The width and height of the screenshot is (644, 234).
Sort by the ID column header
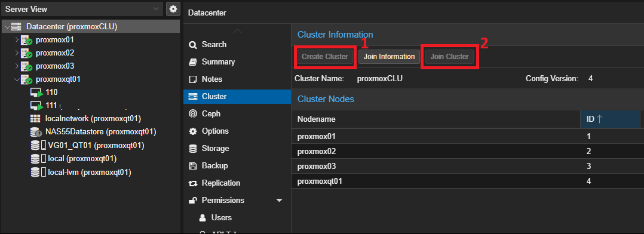click(610, 119)
